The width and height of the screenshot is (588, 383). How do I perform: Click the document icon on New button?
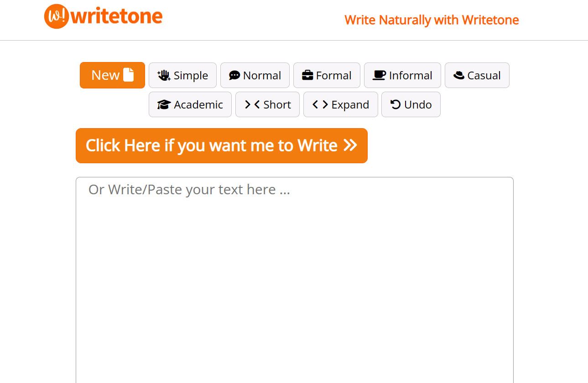click(129, 75)
